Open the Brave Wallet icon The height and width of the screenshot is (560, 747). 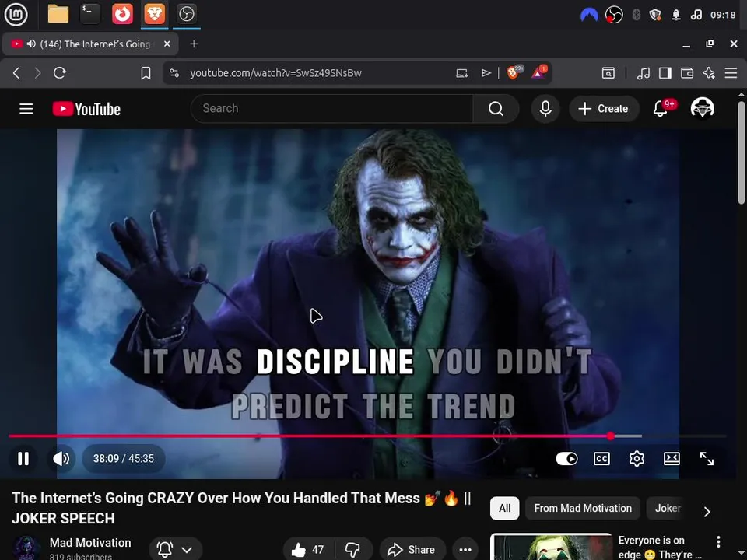point(687,73)
